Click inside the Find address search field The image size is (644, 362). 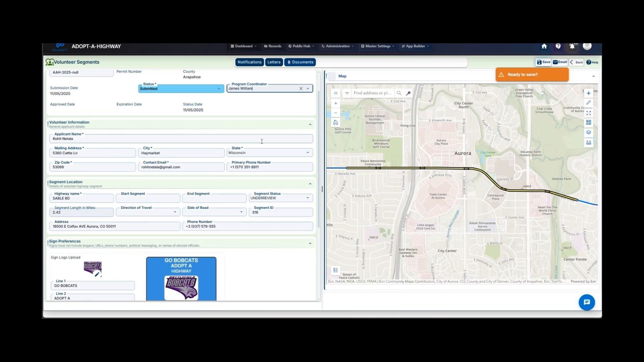click(372, 93)
